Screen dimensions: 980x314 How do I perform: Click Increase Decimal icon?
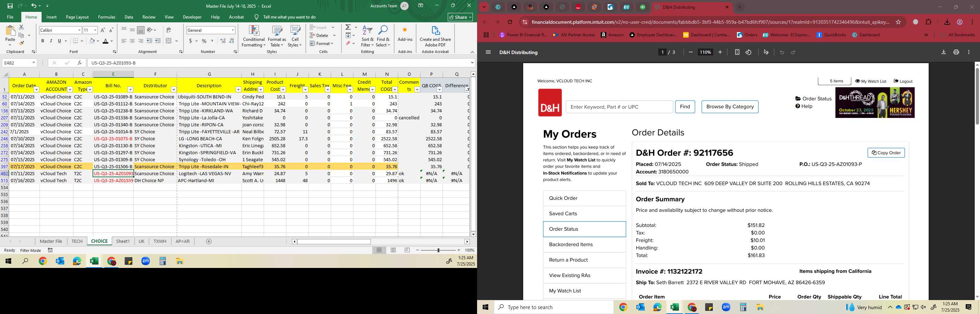click(x=223, y=41)
